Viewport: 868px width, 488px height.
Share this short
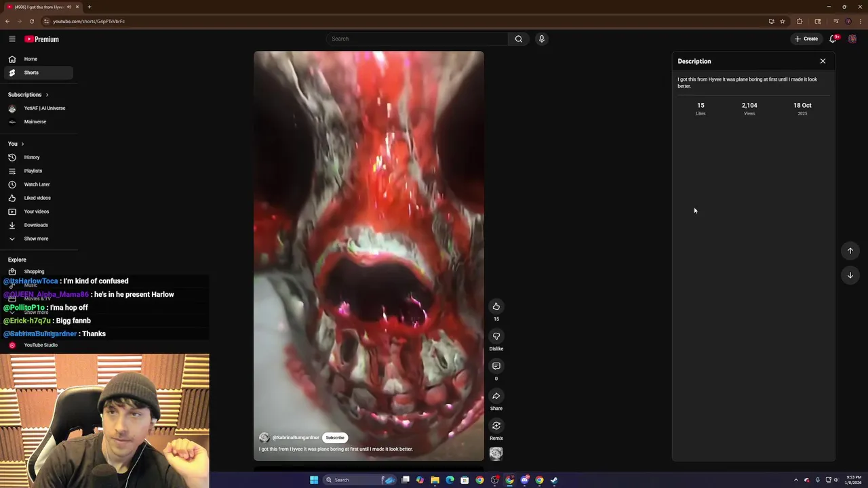(x=496, y=396)
